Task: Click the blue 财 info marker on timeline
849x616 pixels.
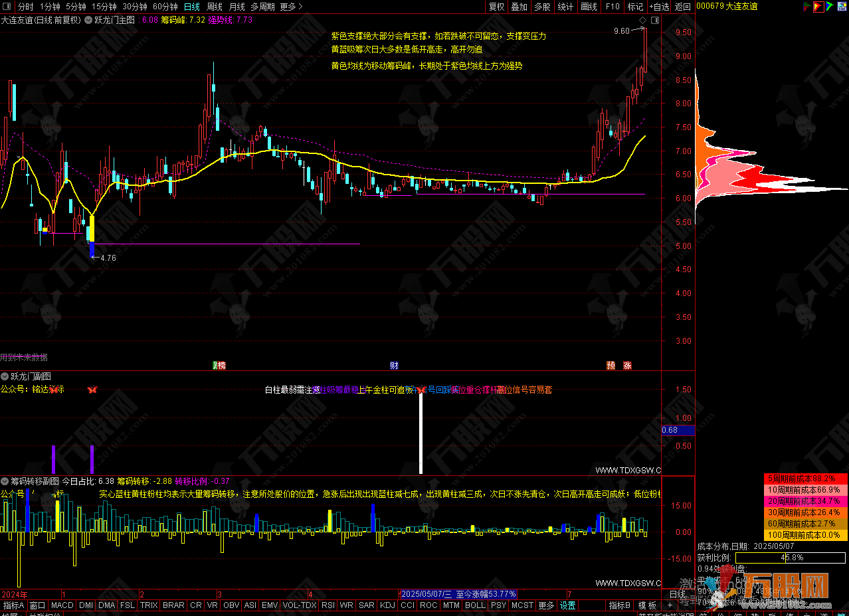Action: pyautogui.click(x=394, y=365)
